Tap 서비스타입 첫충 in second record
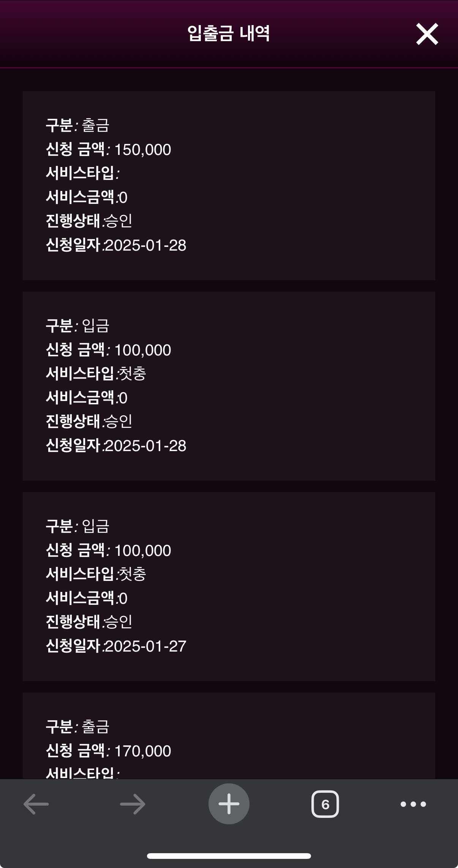458x868 pixels. [96, 374]
